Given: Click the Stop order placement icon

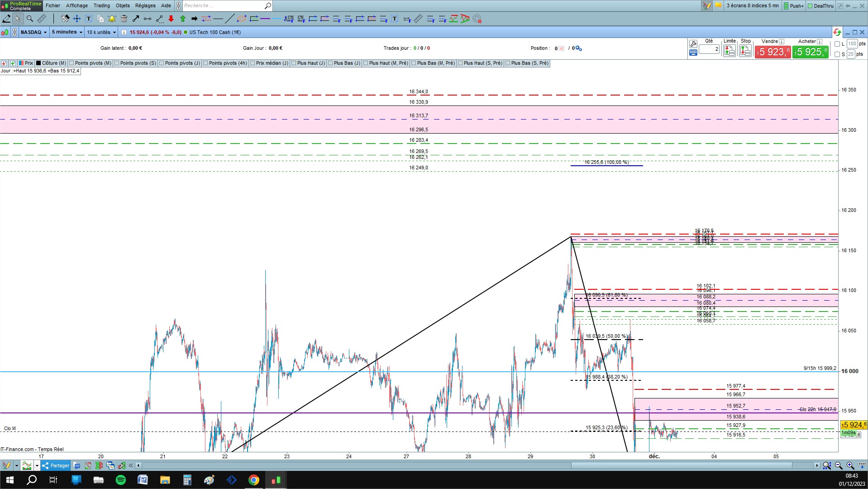Looking at the screenshot, I should tap(745, 51).
